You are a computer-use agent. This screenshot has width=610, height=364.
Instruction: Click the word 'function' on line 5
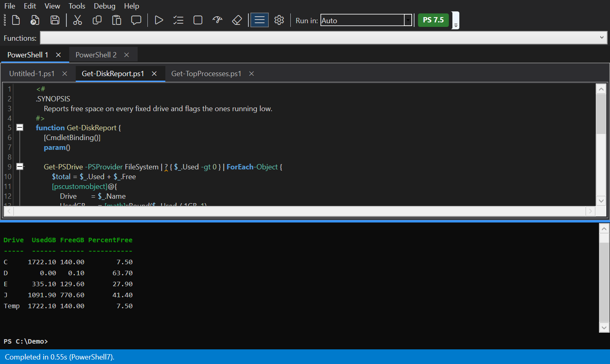click(x=50, y=128)
